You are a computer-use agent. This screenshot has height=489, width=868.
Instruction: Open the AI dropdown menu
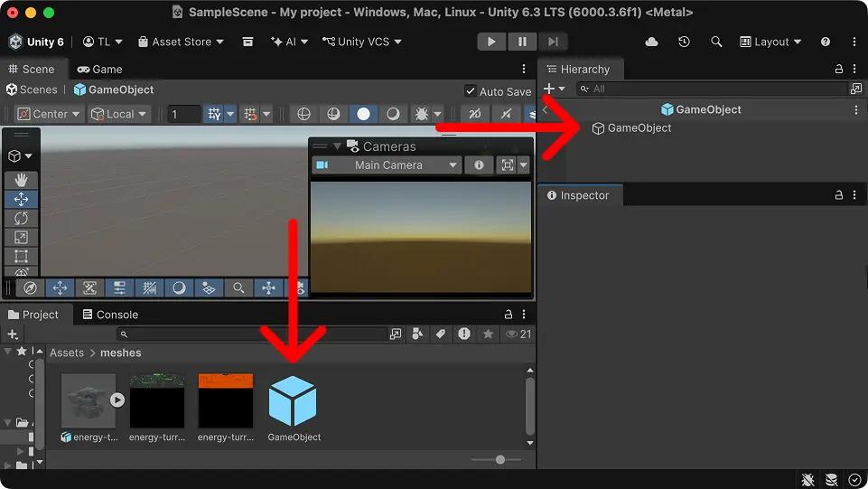pos(289,42)
